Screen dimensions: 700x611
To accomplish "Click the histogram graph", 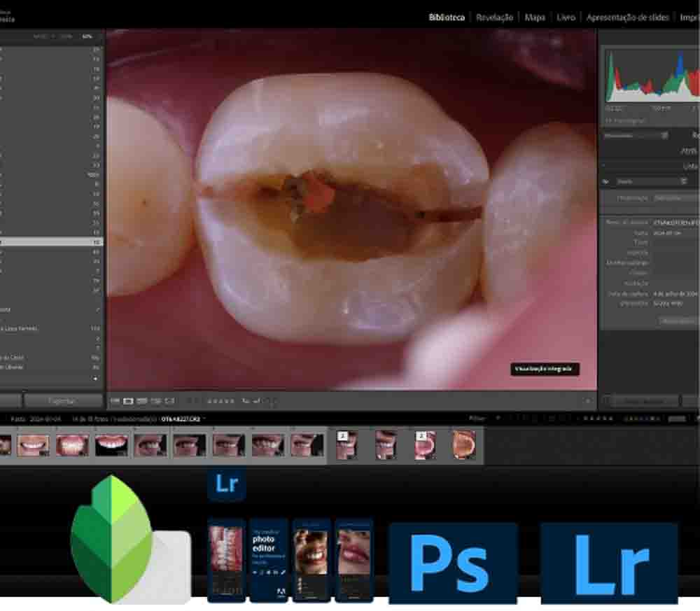I will tap(652, 77).
